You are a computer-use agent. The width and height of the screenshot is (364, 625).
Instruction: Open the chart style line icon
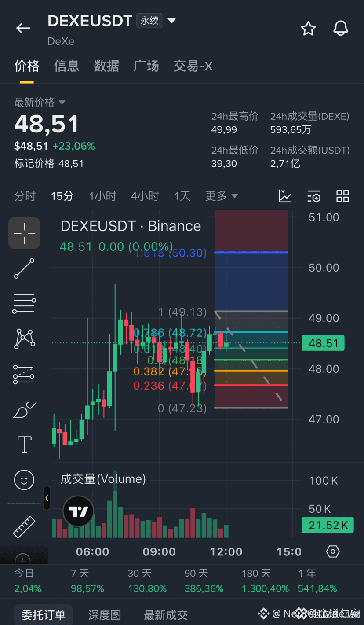285,196
